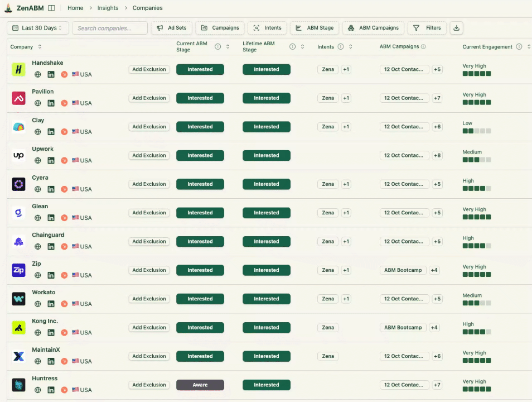Expand Pavilion's +7 more campaigns badge
The height and width of the screenshot is (402, 532).
click(x=437, y=98)
